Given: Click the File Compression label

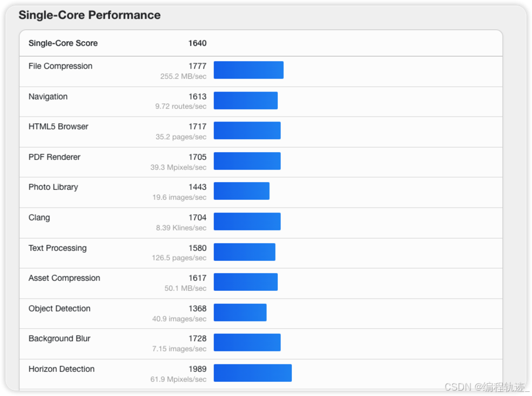Looking at the screenshot, I should tap(60, 66).
